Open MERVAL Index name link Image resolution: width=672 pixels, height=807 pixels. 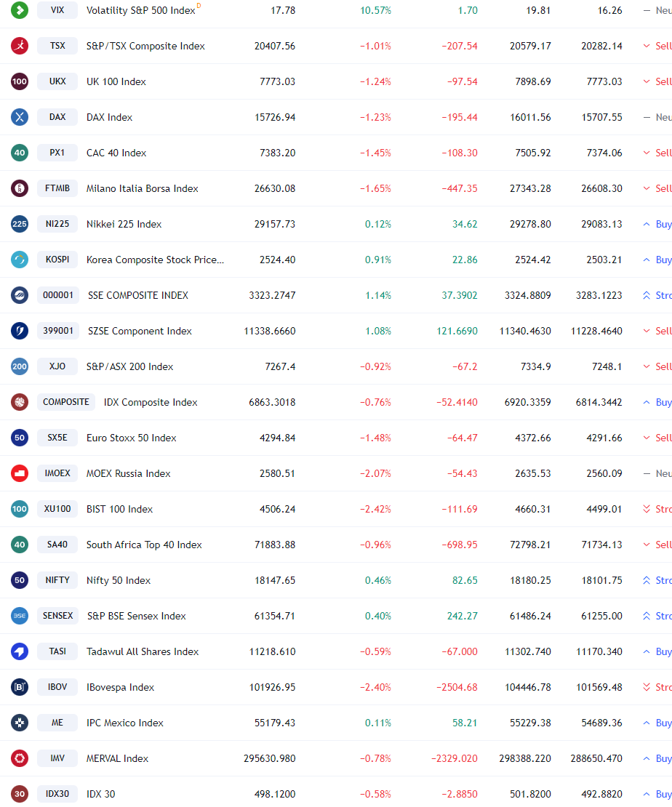click(117, 758)
